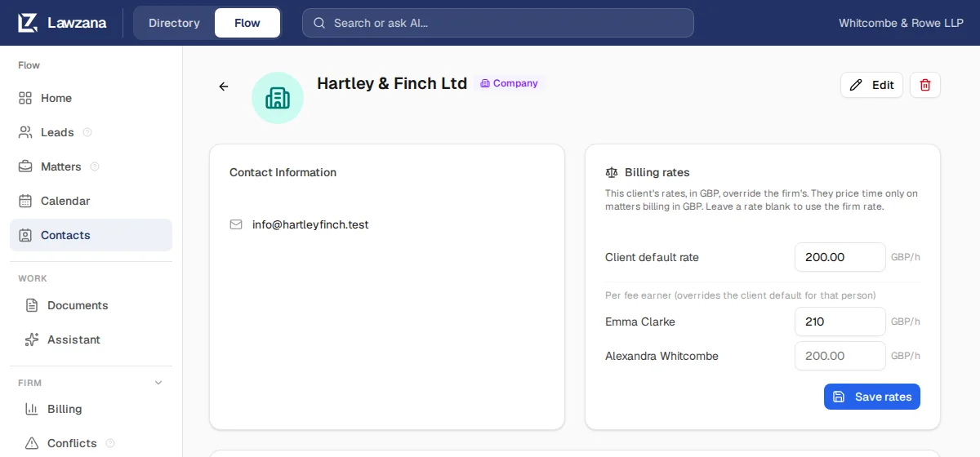The height and width of the screenshot is (457, 980).
Task: Click the Conflicts info help icon
Action: point(110,443)
